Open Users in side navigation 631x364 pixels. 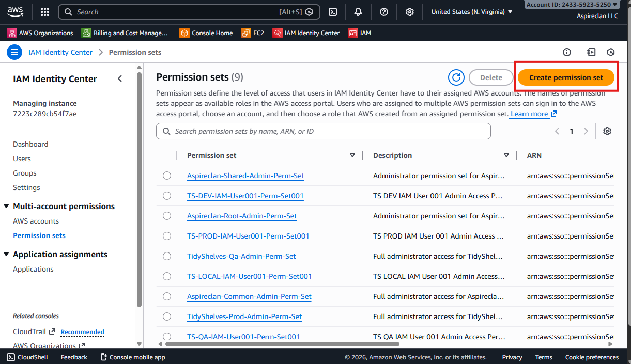pos(22,159)
